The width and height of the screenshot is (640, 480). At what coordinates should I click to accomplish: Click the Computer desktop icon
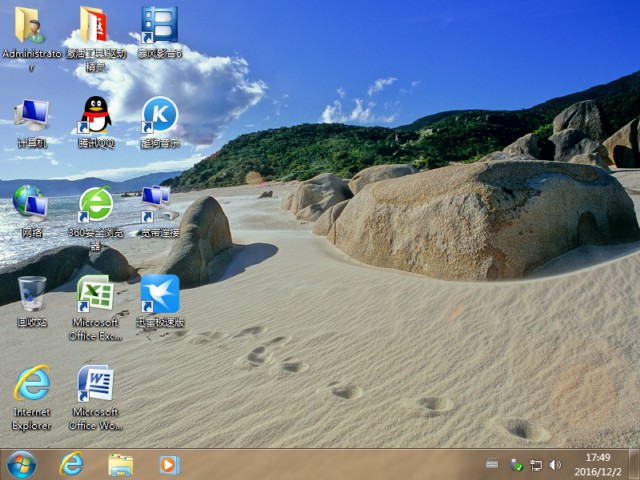tap(31, 115)
